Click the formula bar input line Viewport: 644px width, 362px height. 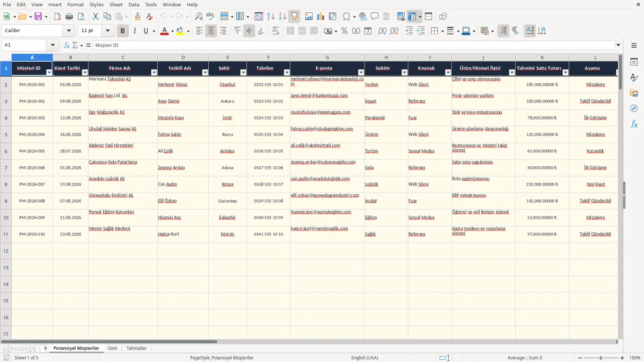click(x=354, y=46)
